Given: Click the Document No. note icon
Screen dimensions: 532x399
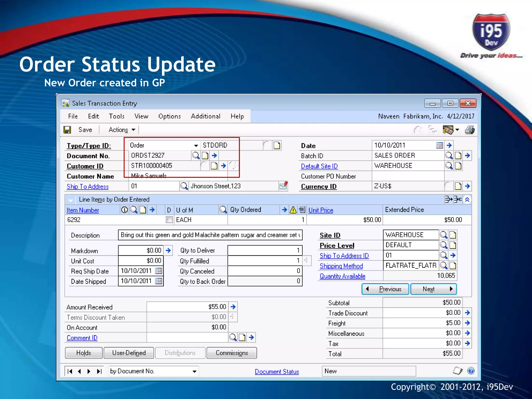Looking at the screenshot, I should point(205,156).
